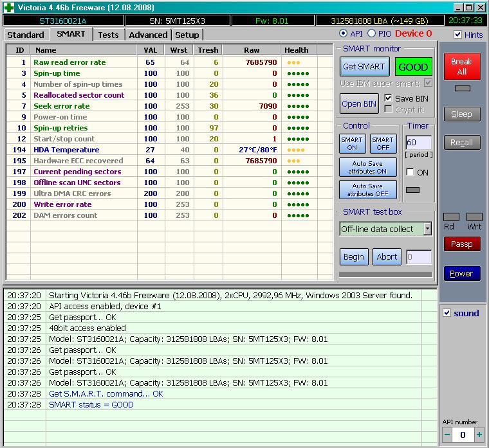Click the SMART test box number field
The height and width of the screenshot is (448, 489).
[419, 257]
